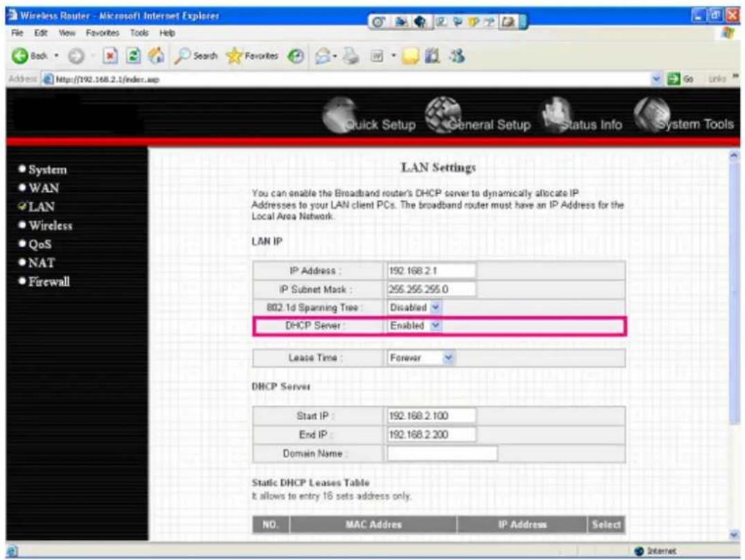Stop loading the page
Image resolution: width=745 pixels, height=560 pixels.
(x=110, y=56)
